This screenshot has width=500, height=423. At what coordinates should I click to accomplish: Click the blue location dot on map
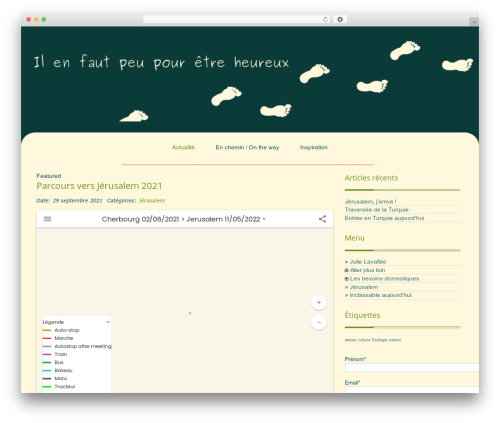coord(190,313)
